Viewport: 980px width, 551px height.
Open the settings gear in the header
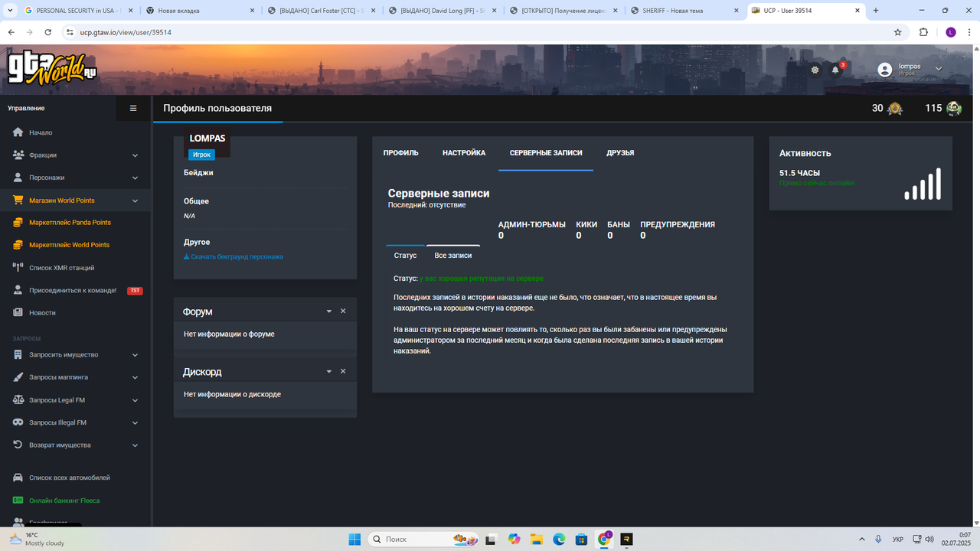[x=815, y=70]
